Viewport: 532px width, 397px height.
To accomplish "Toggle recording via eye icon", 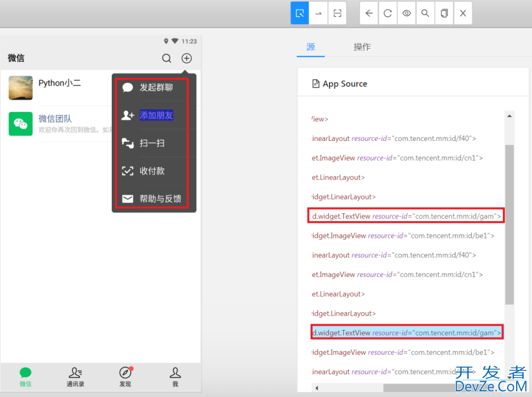I will [x=406, y=13].
